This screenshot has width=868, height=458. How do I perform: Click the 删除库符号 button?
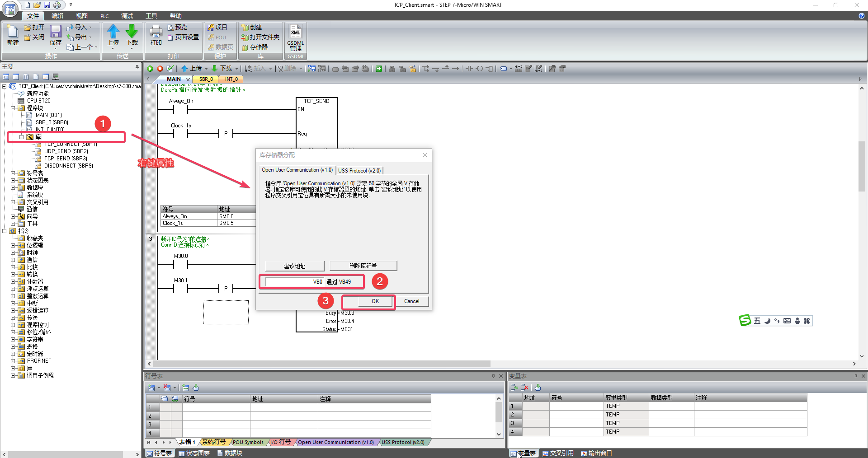point(363,266)
